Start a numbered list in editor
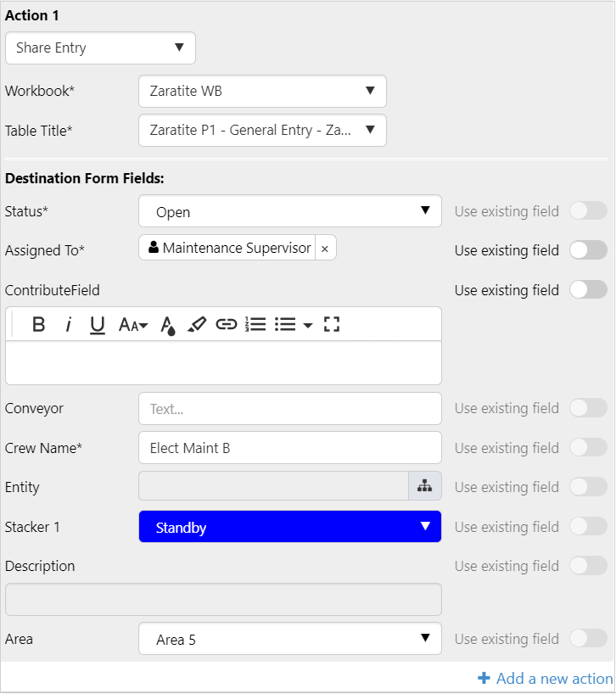The height and width of the screenshot is (694, 616). [255, 324]
